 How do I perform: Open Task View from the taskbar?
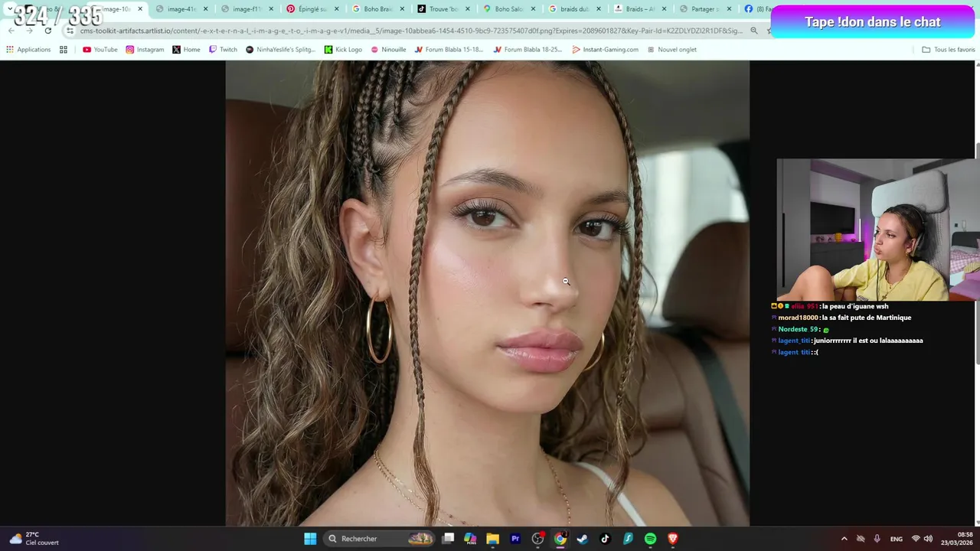click(x=449, y=539)
